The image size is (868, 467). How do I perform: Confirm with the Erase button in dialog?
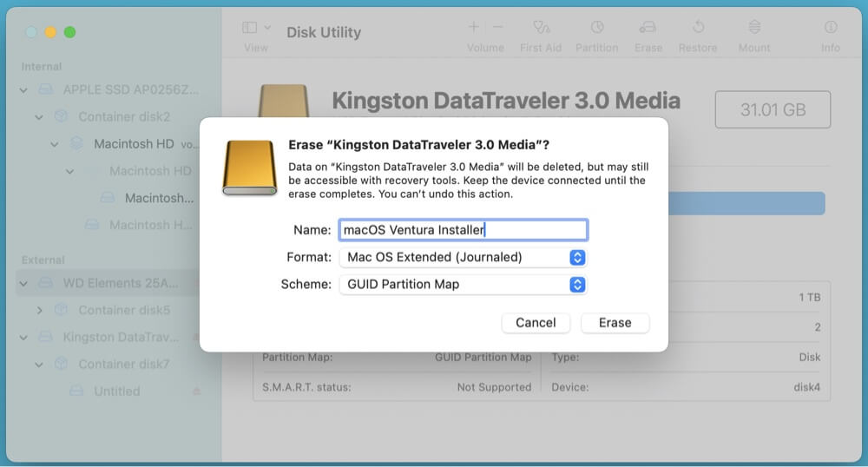[615, 323]
